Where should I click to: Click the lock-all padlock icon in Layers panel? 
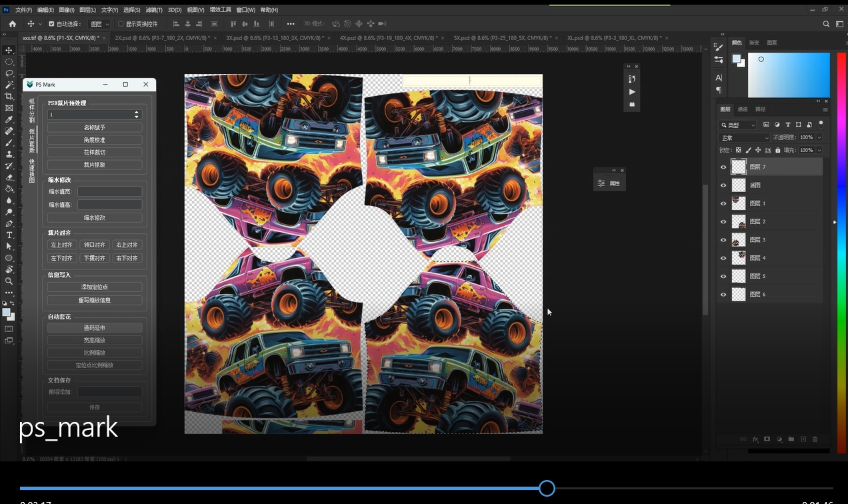click(x=777, y=150)
